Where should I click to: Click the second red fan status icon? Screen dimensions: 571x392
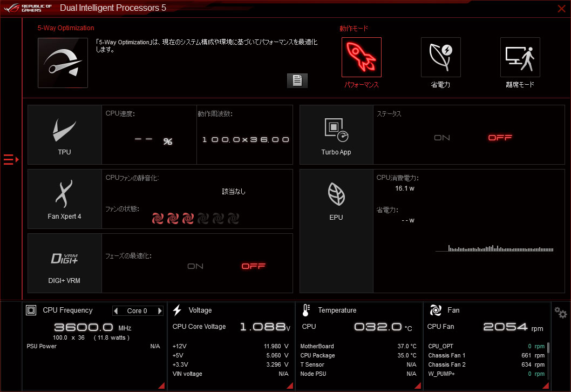click(x=173, y=218)
